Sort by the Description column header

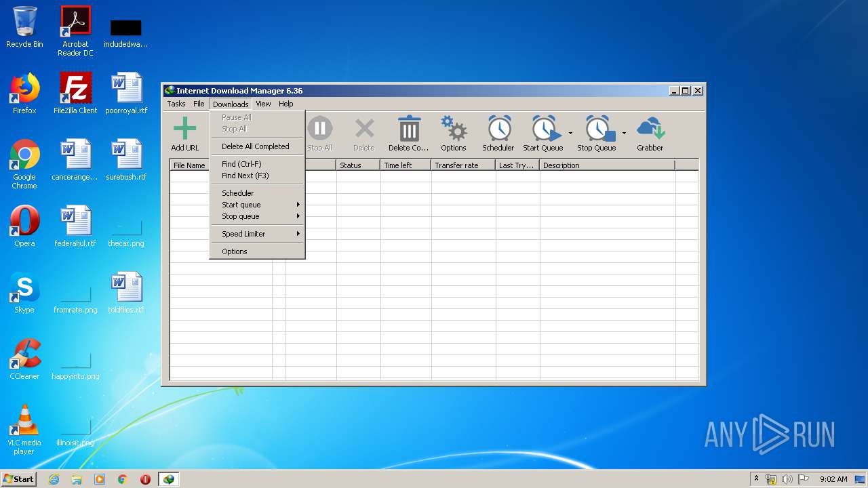tap(607, 165)
